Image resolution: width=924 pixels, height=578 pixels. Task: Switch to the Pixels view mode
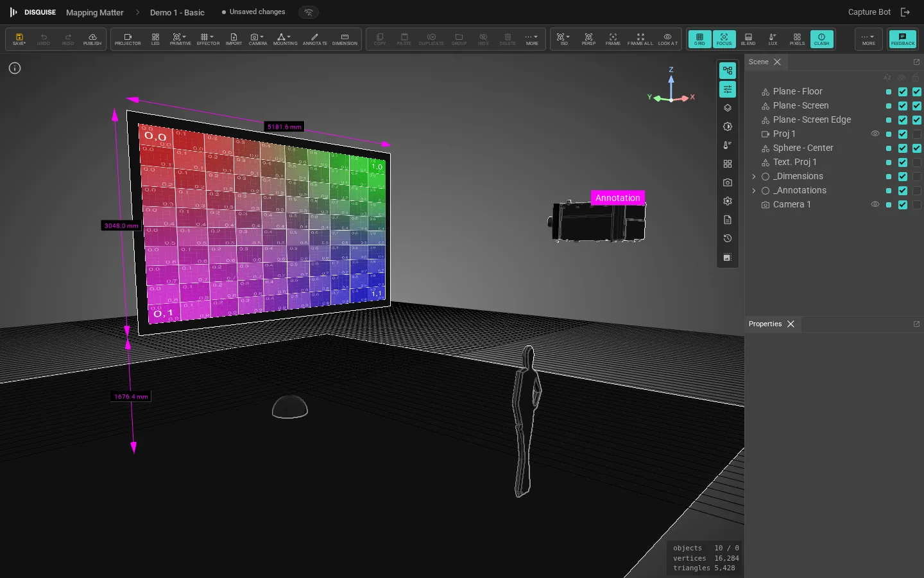coord(797,39)
